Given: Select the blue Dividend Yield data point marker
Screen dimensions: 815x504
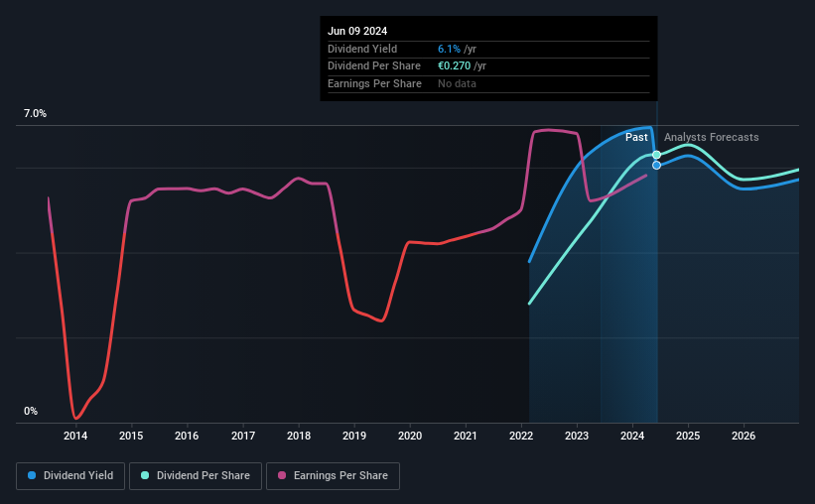Looking at the screenshot, I should pyautogui.click(x=656, y=166).
